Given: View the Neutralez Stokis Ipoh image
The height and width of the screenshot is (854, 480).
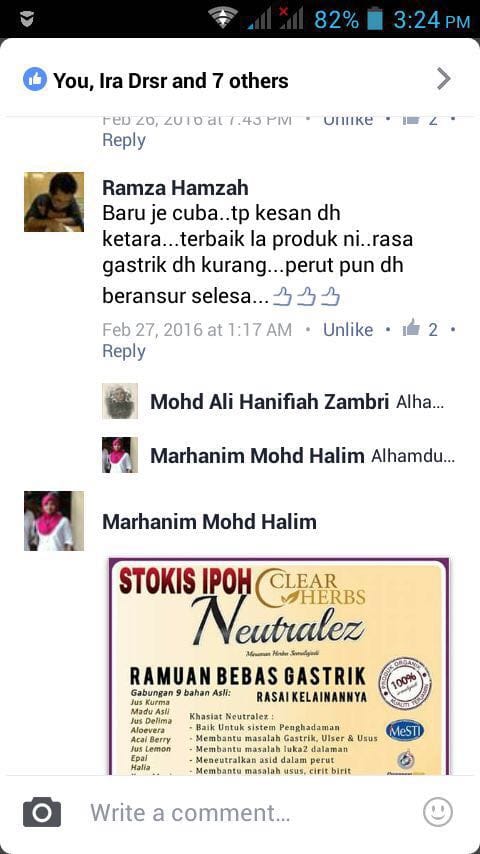Looking at the screenshot, I should coord(278,666).
